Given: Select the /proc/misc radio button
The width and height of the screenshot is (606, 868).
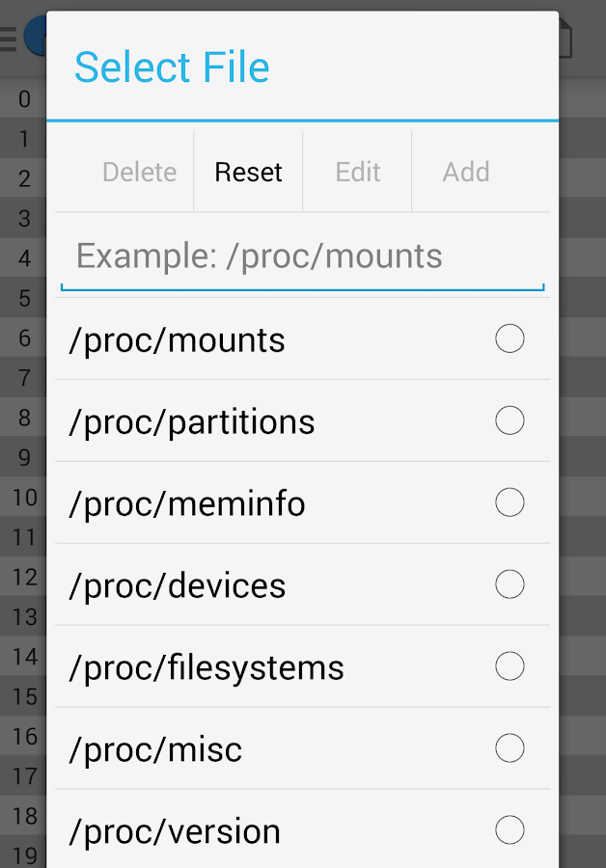Looking at the screenshot, I should pyautogui.click(x=510, y=749).
